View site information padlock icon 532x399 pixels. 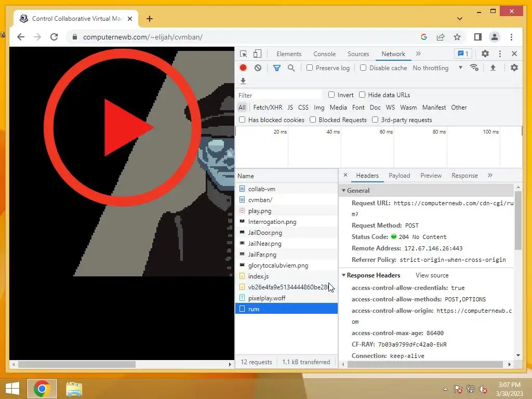75,37
